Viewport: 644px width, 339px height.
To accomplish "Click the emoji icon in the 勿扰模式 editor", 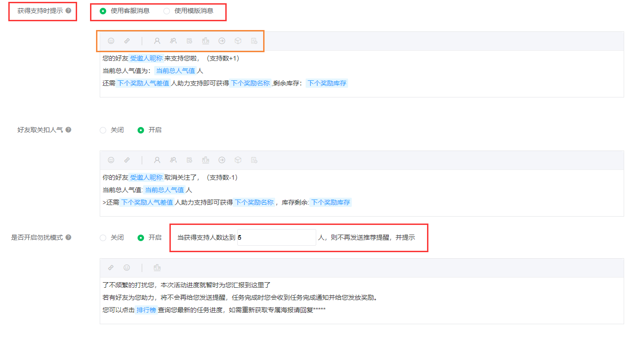I will coord(126,267).
